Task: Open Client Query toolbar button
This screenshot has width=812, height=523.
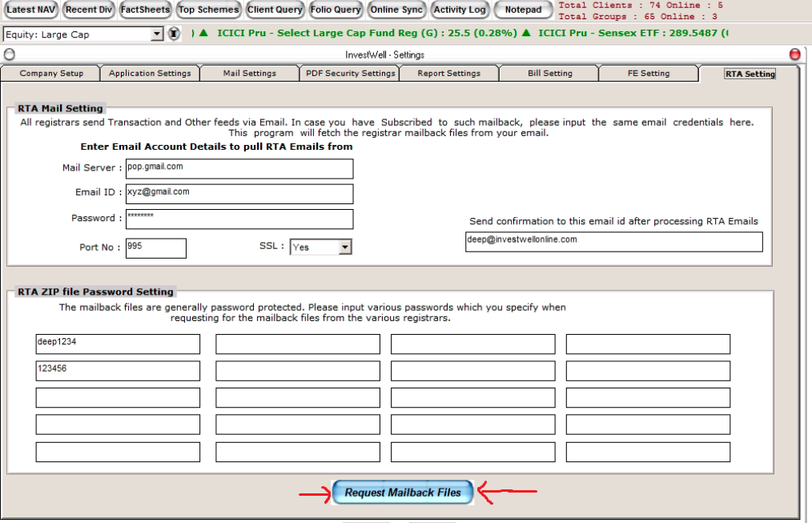Action: tap(275, 10)
